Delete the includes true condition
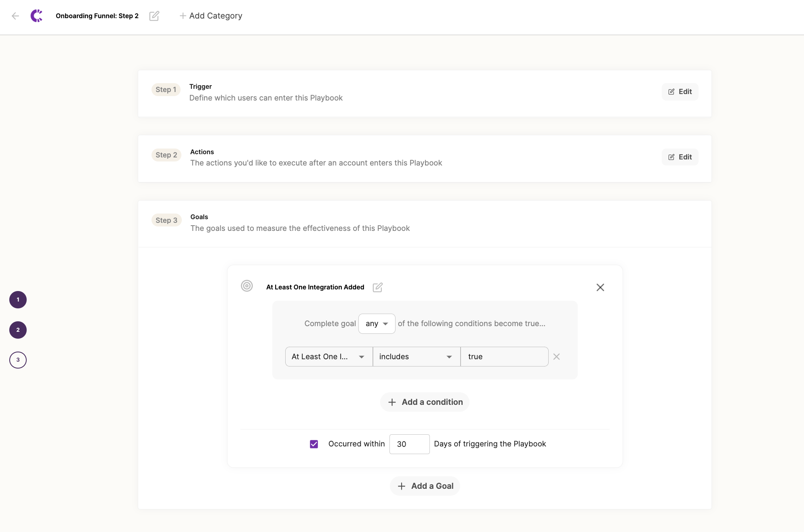Viewport: 804px width, 532px height. pyautogui.click(x=556, y=356)
